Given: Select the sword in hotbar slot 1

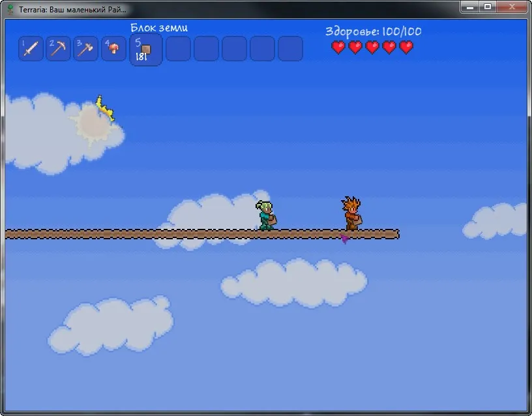Looking at the screenshot, I should [x=31, y=48].
